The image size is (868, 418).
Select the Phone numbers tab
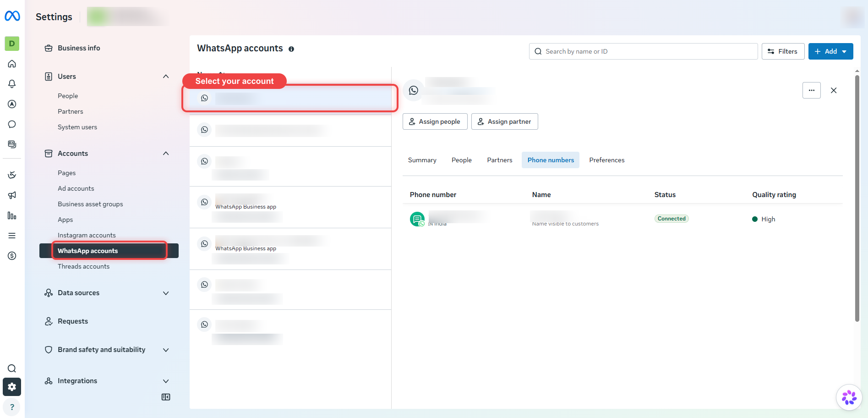[551, 160]
